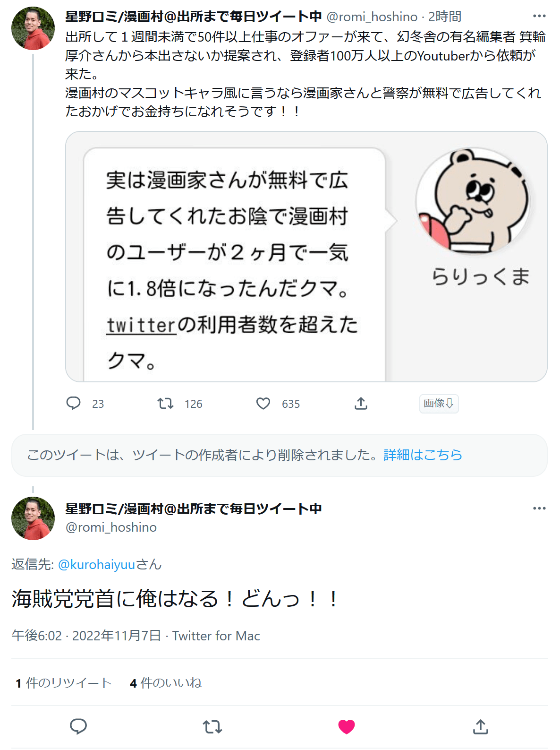Open the らりっくま manga image
Image resolution: width=560 pixels, height=750 pixels.
click(306, 257)
